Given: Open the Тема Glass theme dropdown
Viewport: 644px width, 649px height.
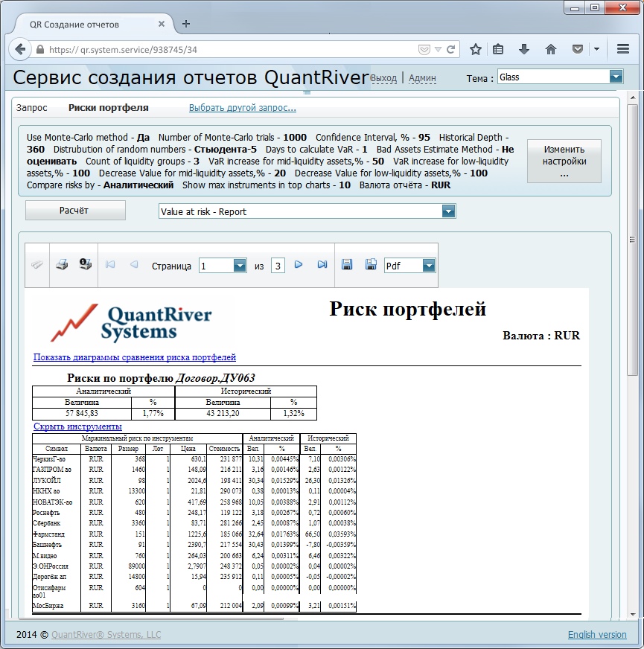Looking at the screenshot, I should 616,77.
